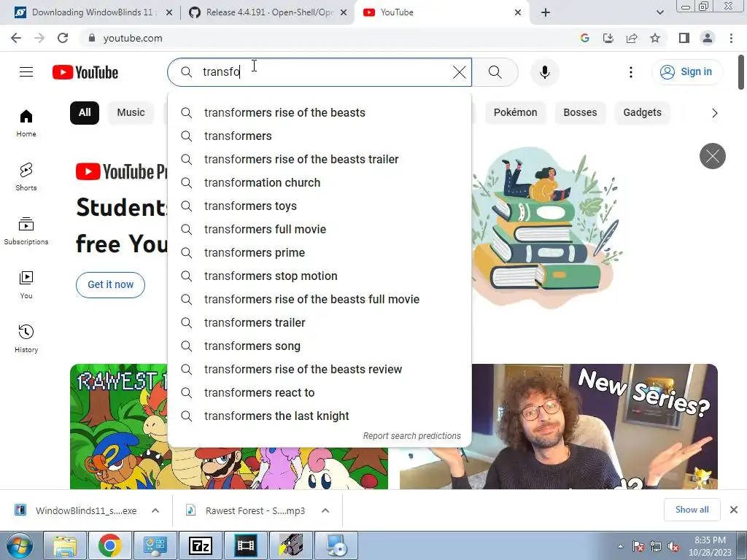747x560 pixels.
Task: Choose the plain transformers suggestion
Action: [x=320, y=136]
